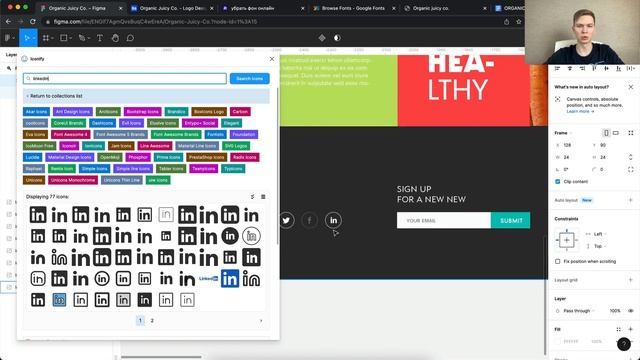Image resolution: width=640 pixels, height=360 pixels.
Task: Toggle the layer visibility eye icon
Action: tap(631, 311)
